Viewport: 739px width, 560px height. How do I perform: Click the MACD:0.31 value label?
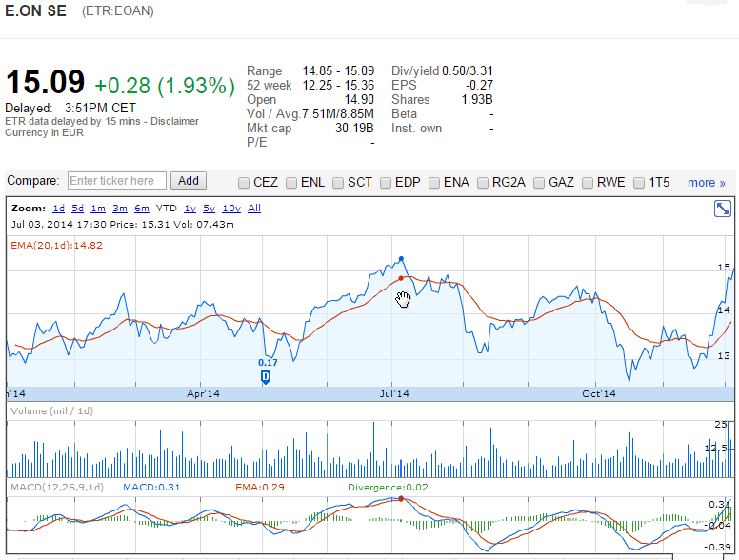[x=151, y=488]
